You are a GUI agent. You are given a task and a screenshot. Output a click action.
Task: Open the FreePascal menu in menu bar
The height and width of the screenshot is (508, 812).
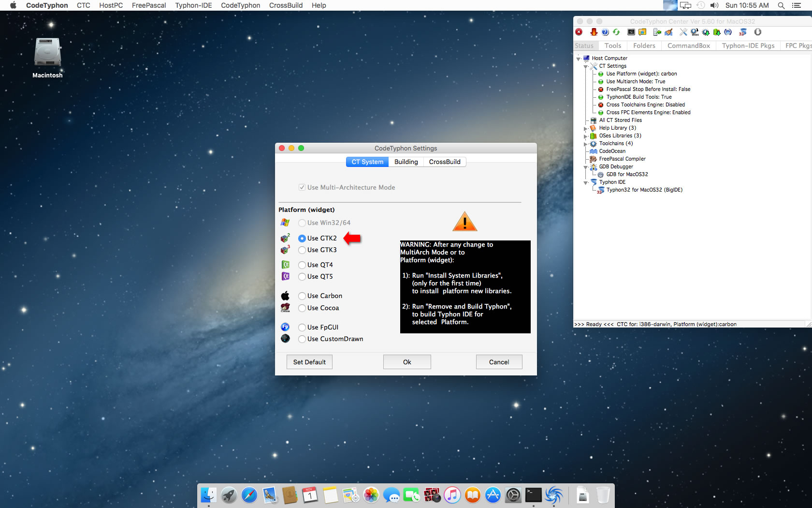(x=149, y=5)
